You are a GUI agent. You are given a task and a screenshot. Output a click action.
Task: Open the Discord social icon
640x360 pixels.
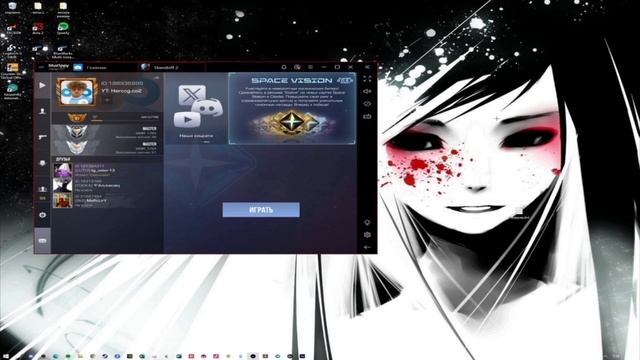(207, 107)
